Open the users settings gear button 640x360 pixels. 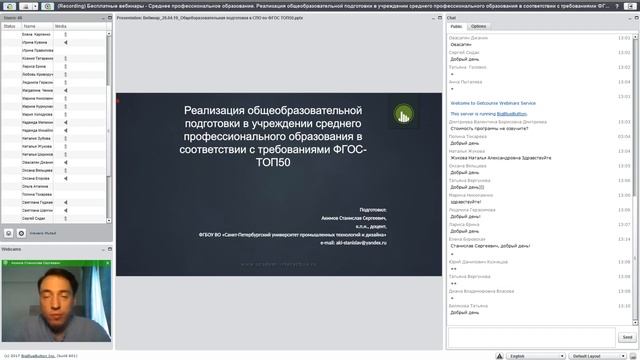21,233
